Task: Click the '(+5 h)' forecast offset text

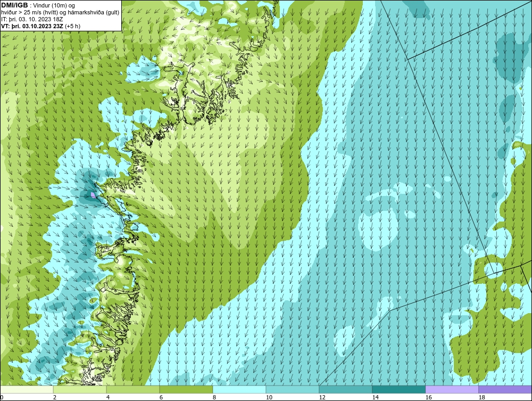Action: 72,26
